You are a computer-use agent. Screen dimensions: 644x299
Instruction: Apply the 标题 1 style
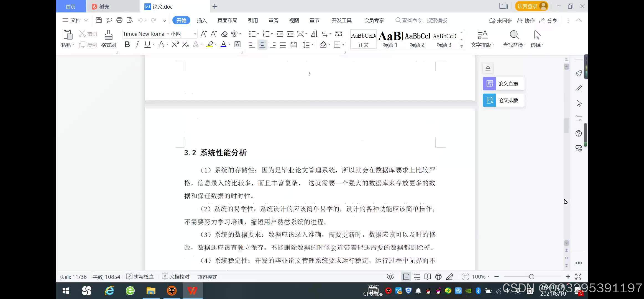click(x=390, y=39)
